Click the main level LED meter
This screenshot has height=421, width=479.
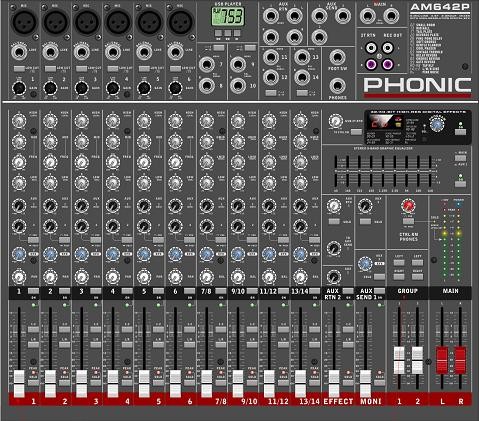coord(451,241)
